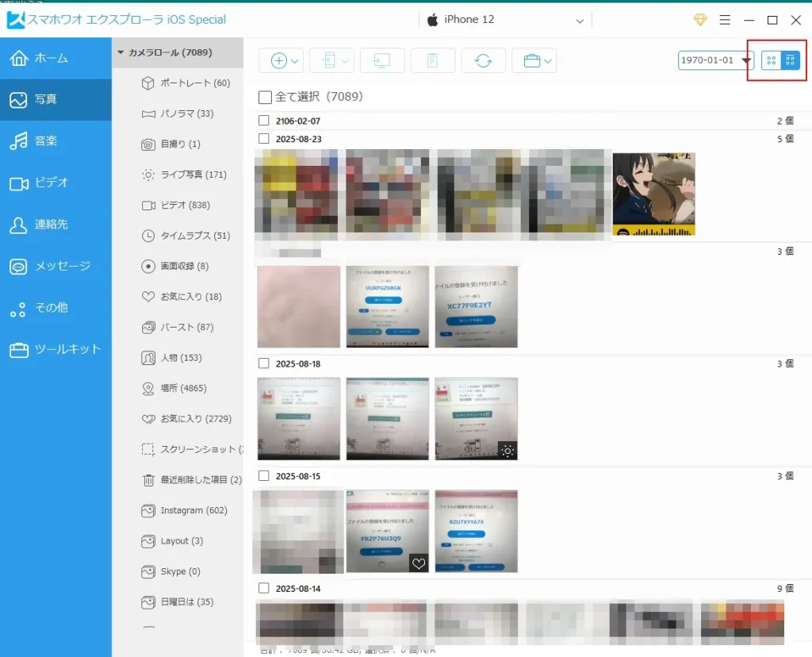Select the ライブ写真 (171) album
Screen dimensions: 812x657
coord(193,175)
